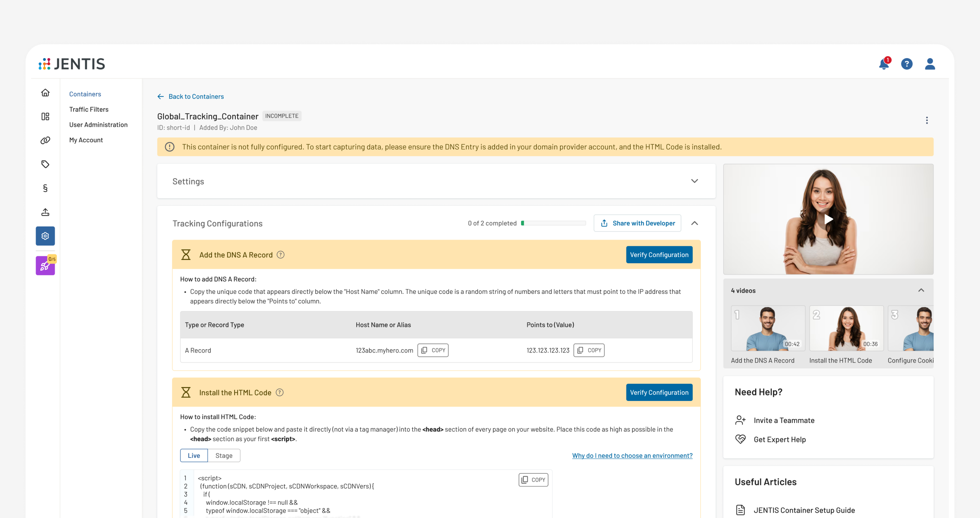Play the main tutorial video
This screenshot has height=518, width=980.
828,219
